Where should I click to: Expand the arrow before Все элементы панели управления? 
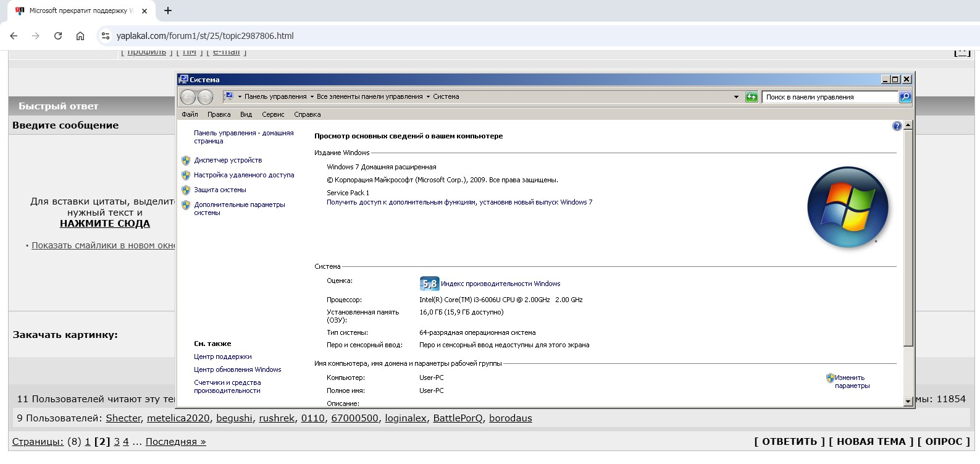(x=312, y=96)
